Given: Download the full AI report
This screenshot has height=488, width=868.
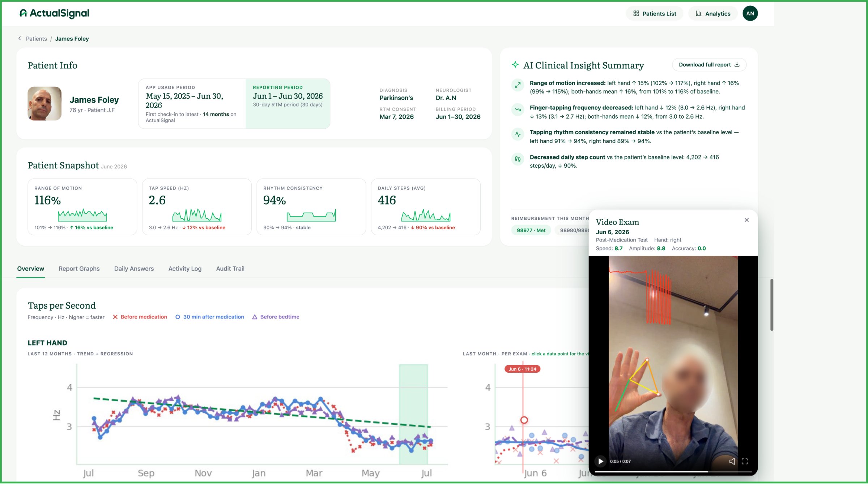Looking at the screenshot, I should coord(709,65).
